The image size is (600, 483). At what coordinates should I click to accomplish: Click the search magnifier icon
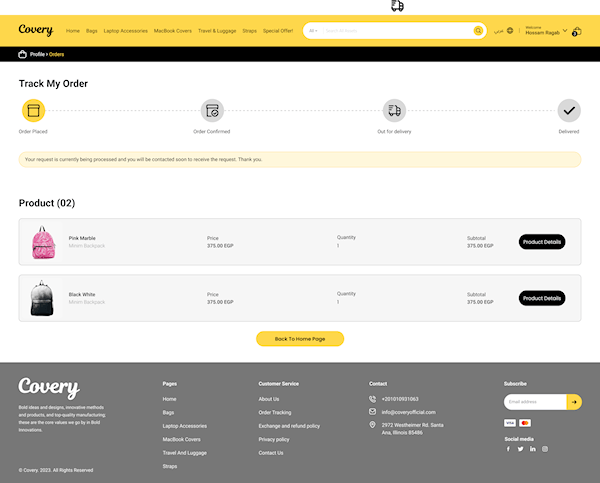(x=478, y=31)
